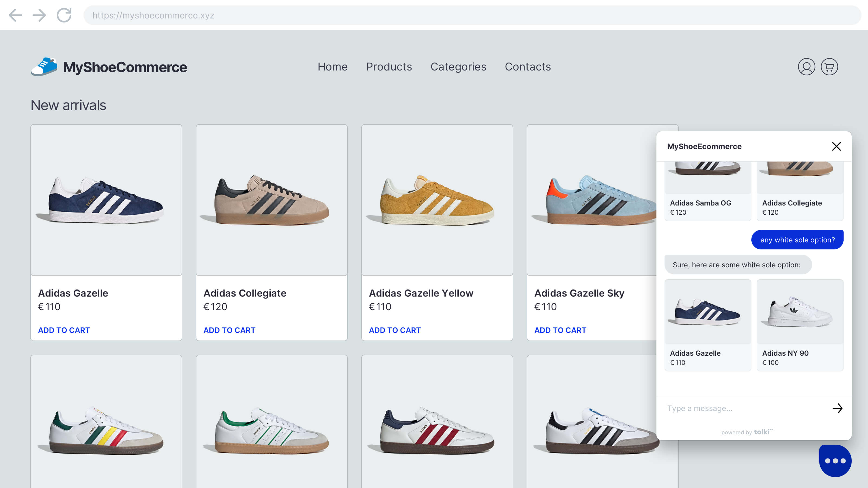Viewport: 868px width, 488px height.
Task: Toggle the chat bubble launcher button
Action: [835, 461]
